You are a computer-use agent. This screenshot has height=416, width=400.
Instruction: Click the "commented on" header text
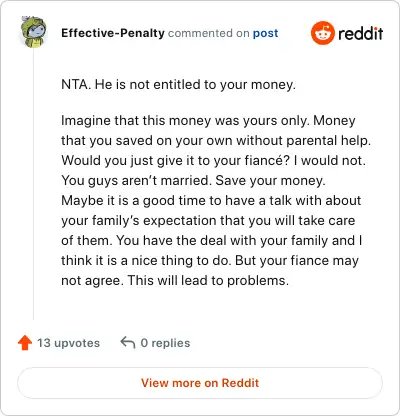point(208,33)
